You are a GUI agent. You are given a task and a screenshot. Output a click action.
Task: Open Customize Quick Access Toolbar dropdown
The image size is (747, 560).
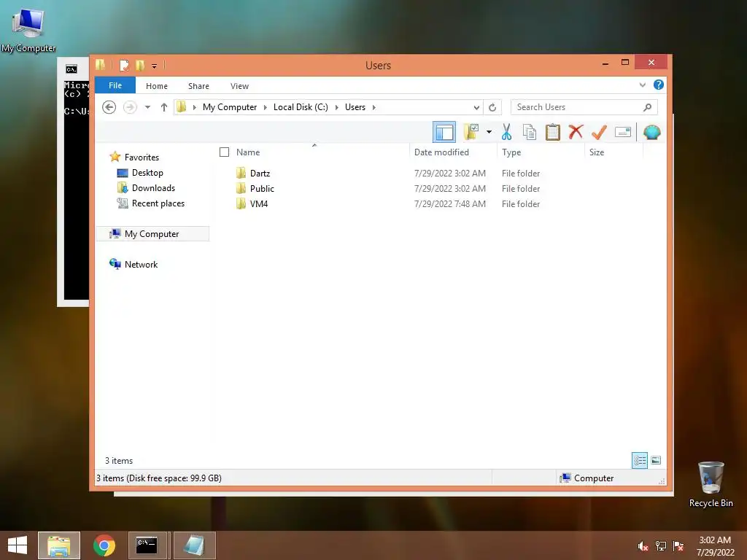point(155,66)
